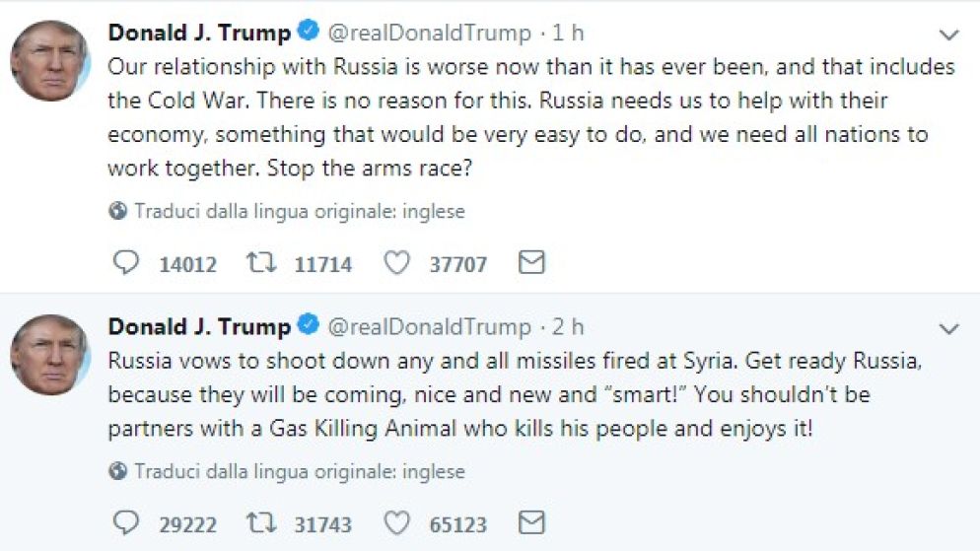Viewport: 980px width, 551px height.
Task: Send the first tweet via direct message
Action: click(531, 263)
